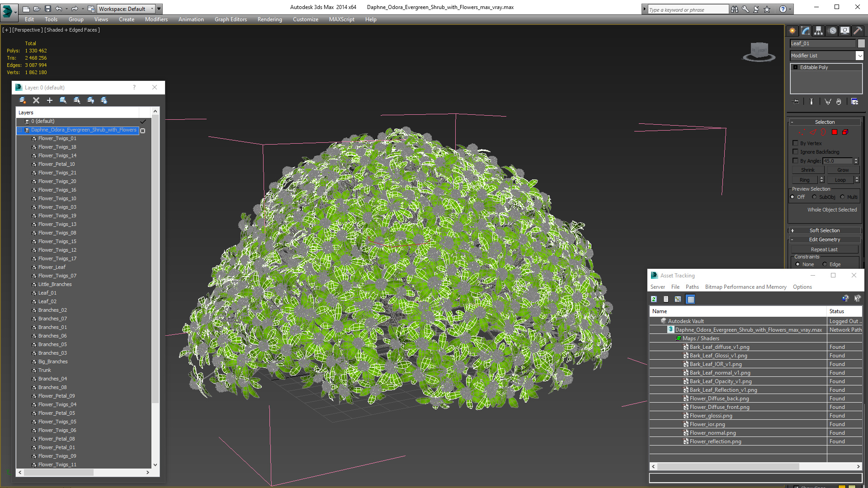The width and height of the screenshot is (868, 488).
Task: Open the Rendering menu
Action: (270, 19)
